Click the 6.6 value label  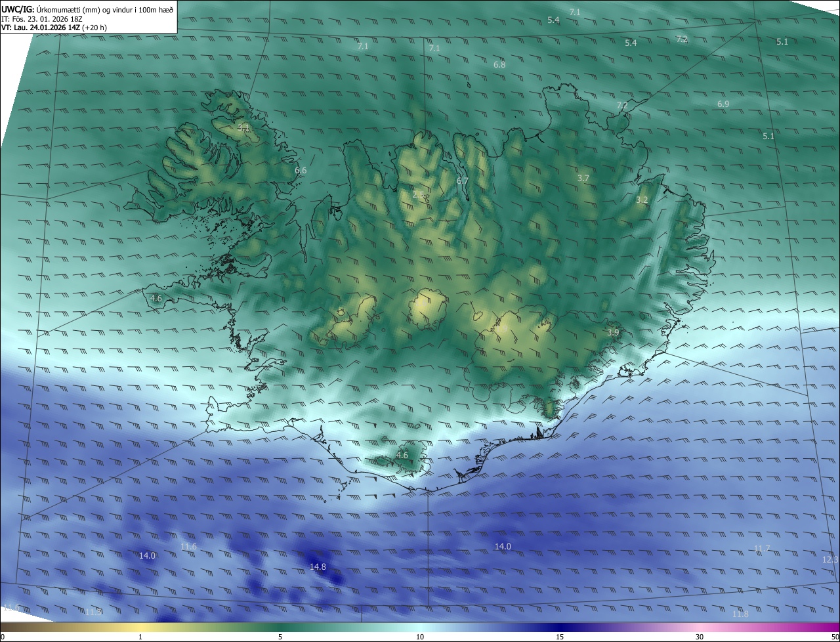click(x=301, y=171)
